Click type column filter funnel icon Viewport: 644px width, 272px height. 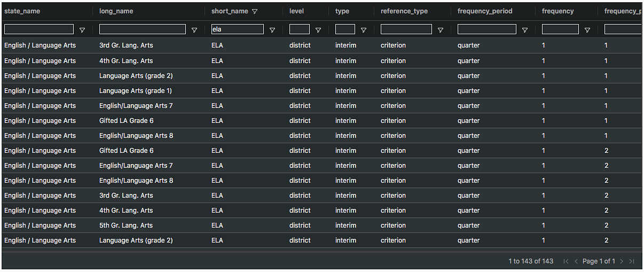pyautogui.click(x=364, y=30)
